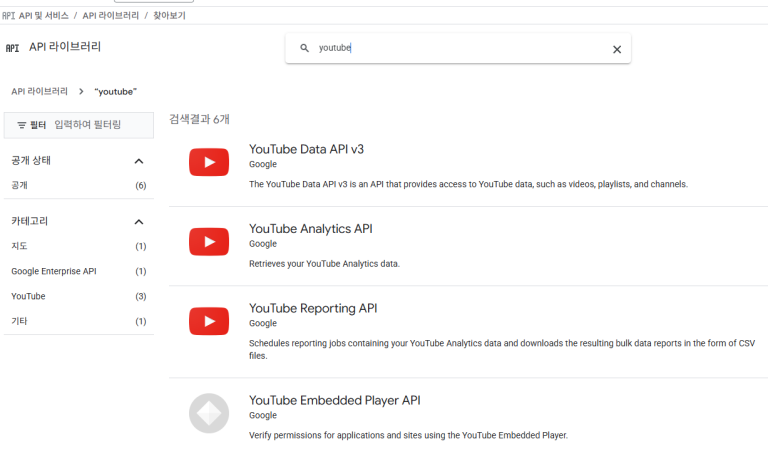Open YouTube Embedded Player API result title

tap(335, 401)
